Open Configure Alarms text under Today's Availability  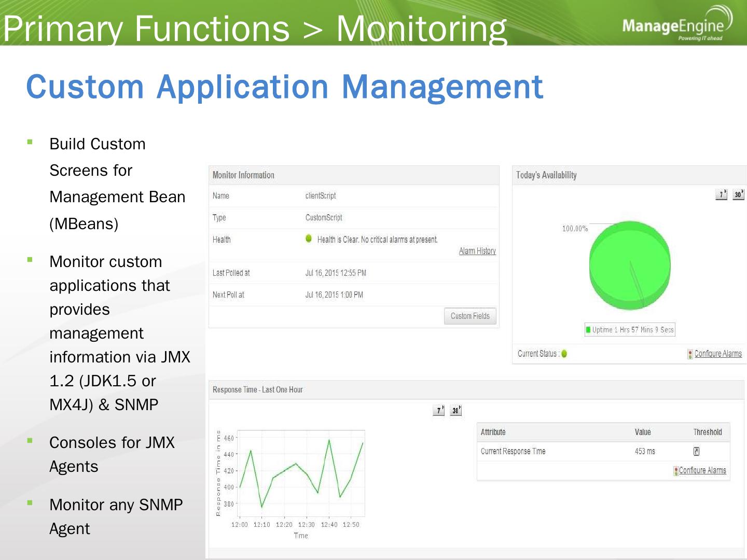coord(718,354)
